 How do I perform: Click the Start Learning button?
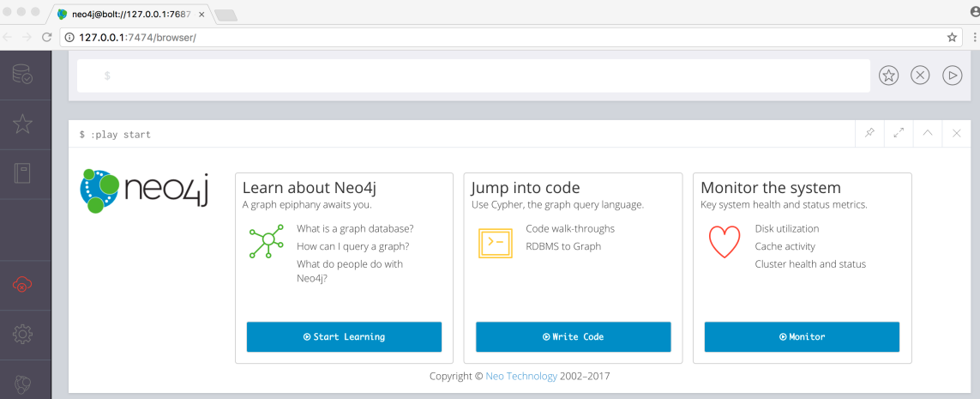tap(344, 337)
